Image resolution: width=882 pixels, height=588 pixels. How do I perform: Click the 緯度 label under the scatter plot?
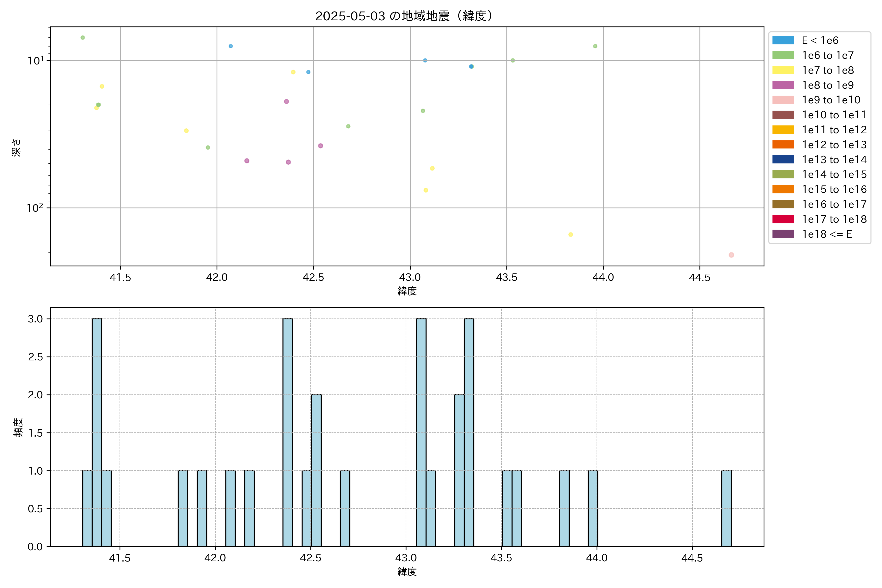click(x=407, y=291)
